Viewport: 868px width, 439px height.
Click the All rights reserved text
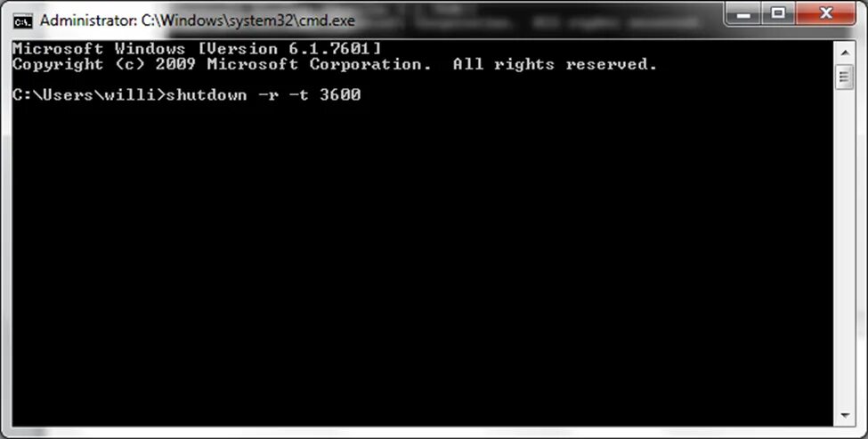click(x=555, y=64)
